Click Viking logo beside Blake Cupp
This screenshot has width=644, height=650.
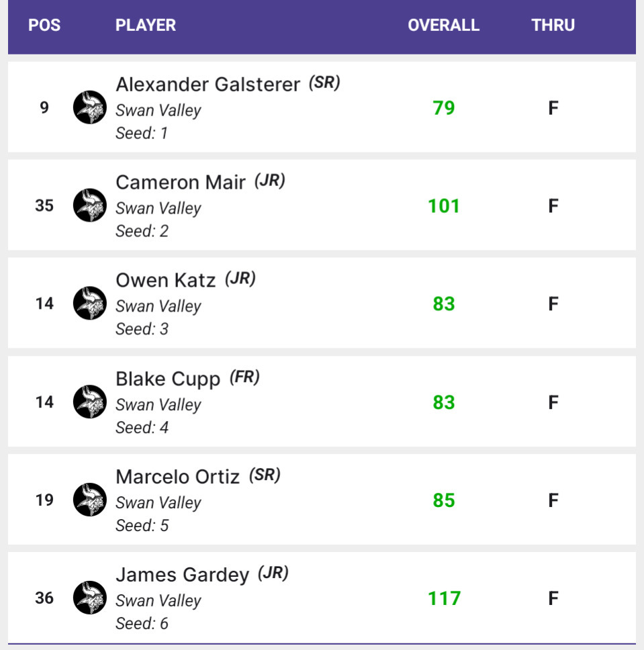tap(90, 402)
